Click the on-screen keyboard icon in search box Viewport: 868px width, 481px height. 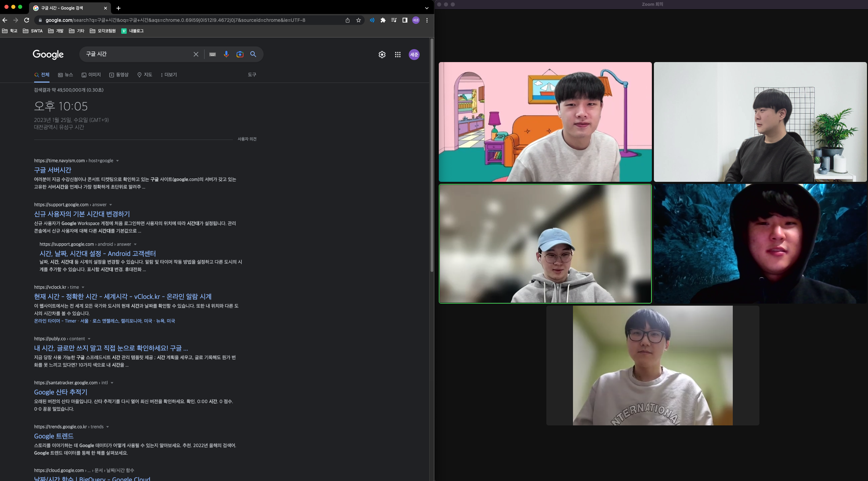pyautogui.click(x=212, y=54)
